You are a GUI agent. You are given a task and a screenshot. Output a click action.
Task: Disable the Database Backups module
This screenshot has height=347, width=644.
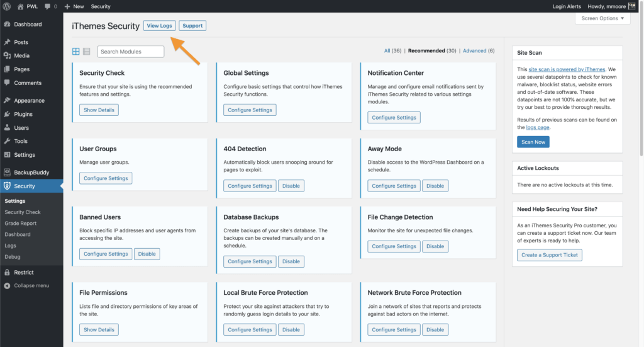(x=291, y=261)
